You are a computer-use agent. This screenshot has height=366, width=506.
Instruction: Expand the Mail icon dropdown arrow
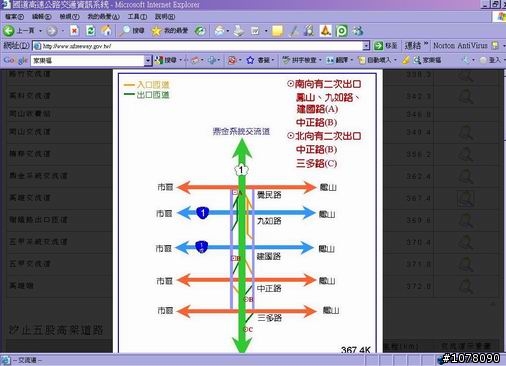(228, 31)
